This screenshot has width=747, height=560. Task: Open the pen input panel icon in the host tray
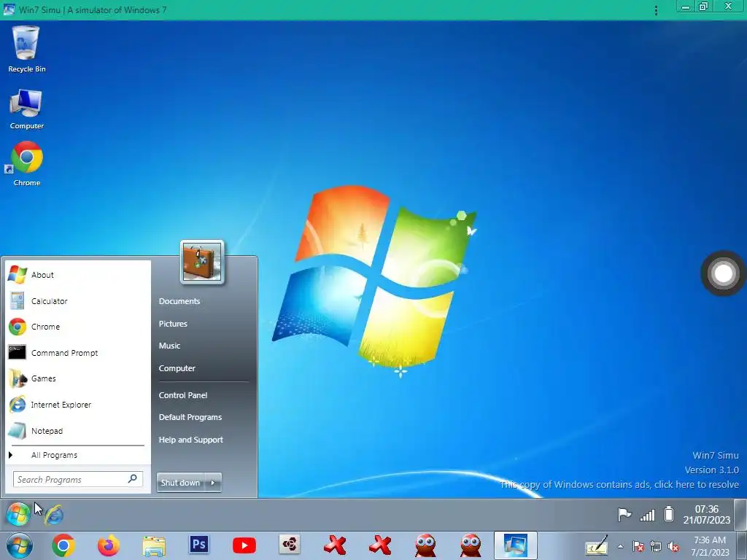(x=597, y=546)
